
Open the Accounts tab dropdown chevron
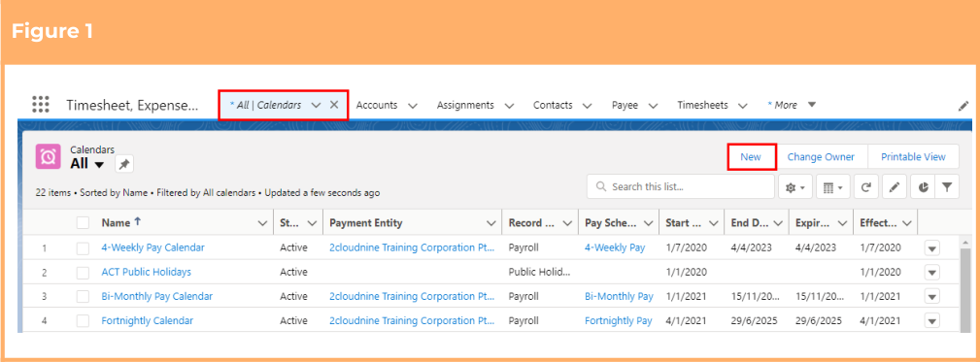click(413, 106)
